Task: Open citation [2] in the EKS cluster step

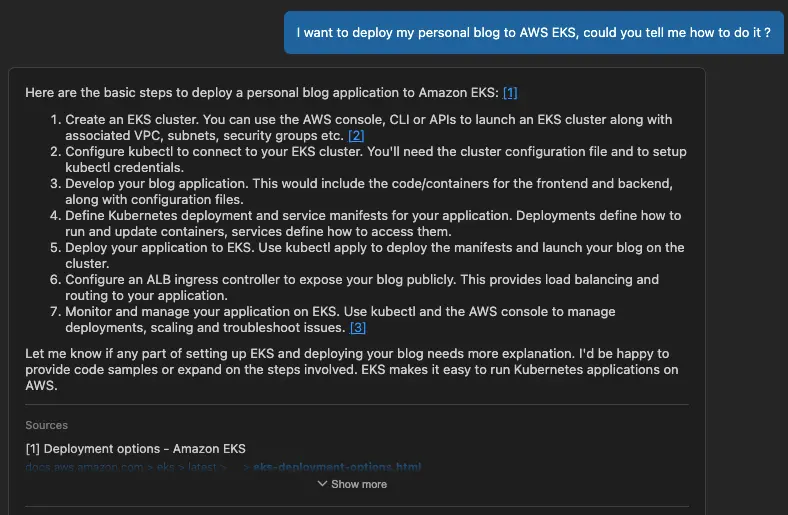Action: pyautogui.click(x=356, y=135)
